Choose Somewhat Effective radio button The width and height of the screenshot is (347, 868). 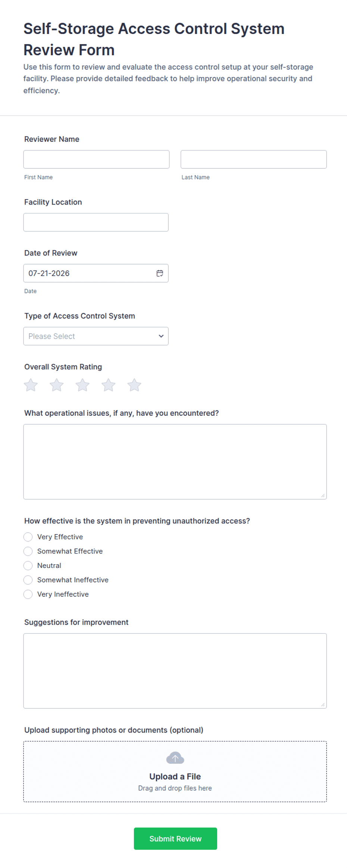(x=28, y=551)
